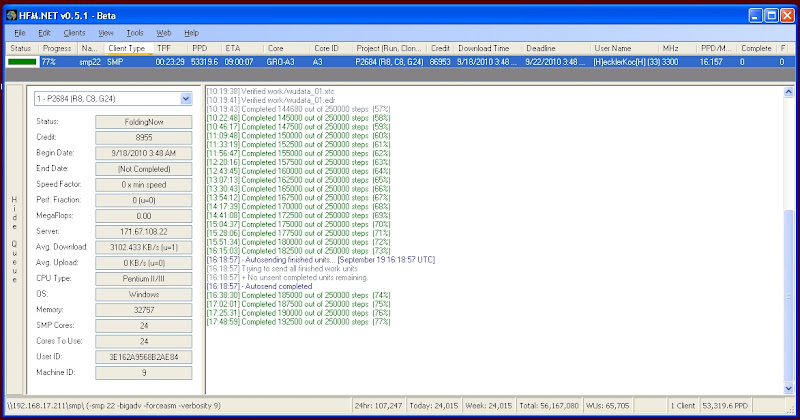
Task: Click the 24hr: 107,247 status bar entry
Action: pyautogui.click(x=378, y=406)
